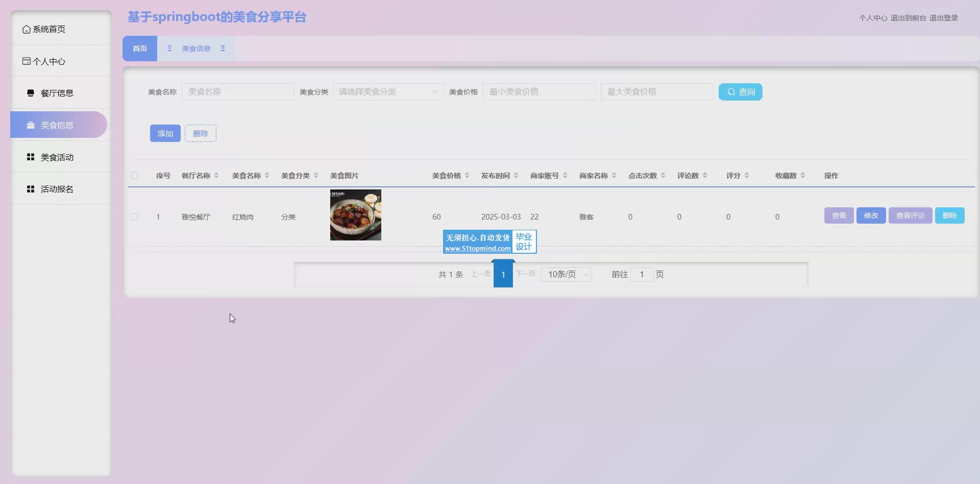980x484 pixels.
Task: Click the home icon beside 系统首页
Action: pos(26,30)
